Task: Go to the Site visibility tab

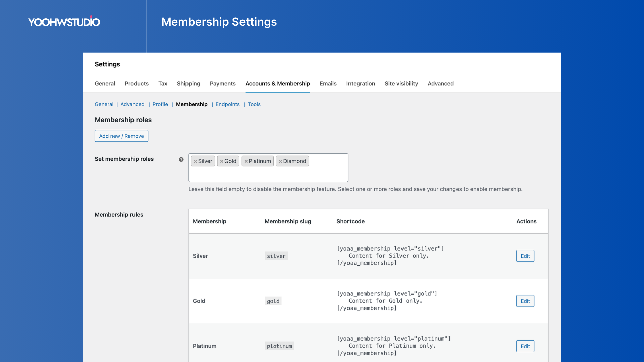Action: 401,84
